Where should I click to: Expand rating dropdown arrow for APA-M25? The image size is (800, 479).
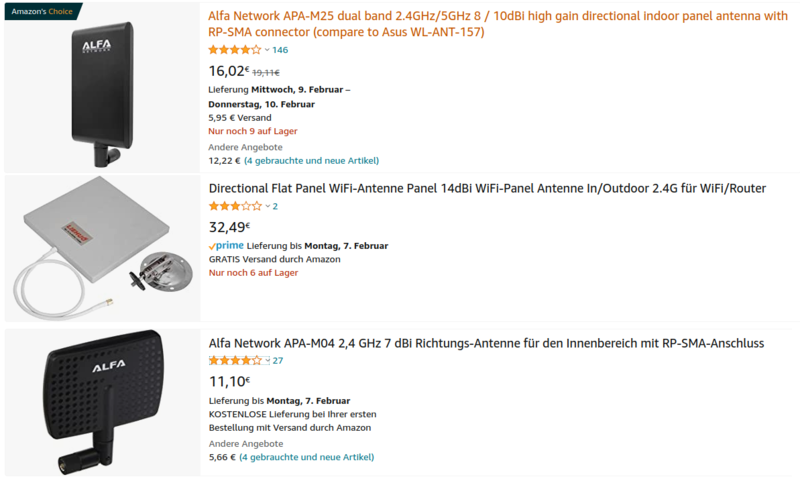[x=267, y=50]
